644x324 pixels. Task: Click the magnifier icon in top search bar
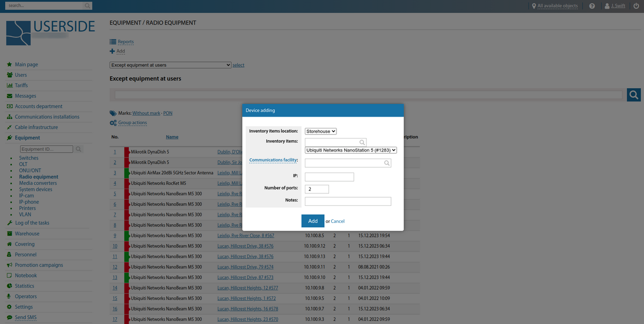click(88, 6)
